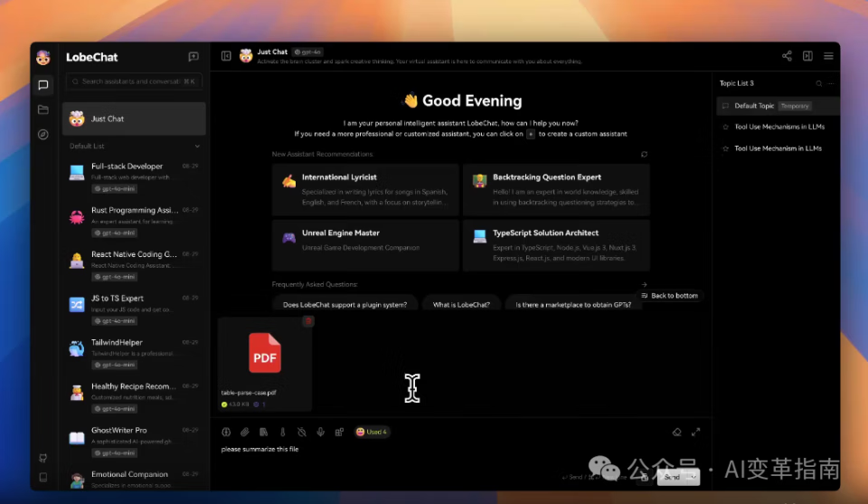Choose the TypeScript Solution Architect card
Screen dimensions: 868x504
[556, 245]
